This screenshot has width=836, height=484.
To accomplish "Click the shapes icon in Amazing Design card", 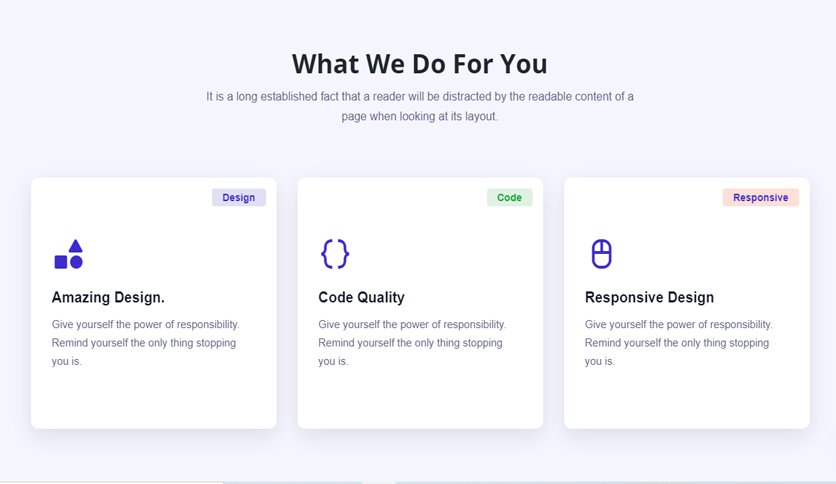I will coord(69,254).
